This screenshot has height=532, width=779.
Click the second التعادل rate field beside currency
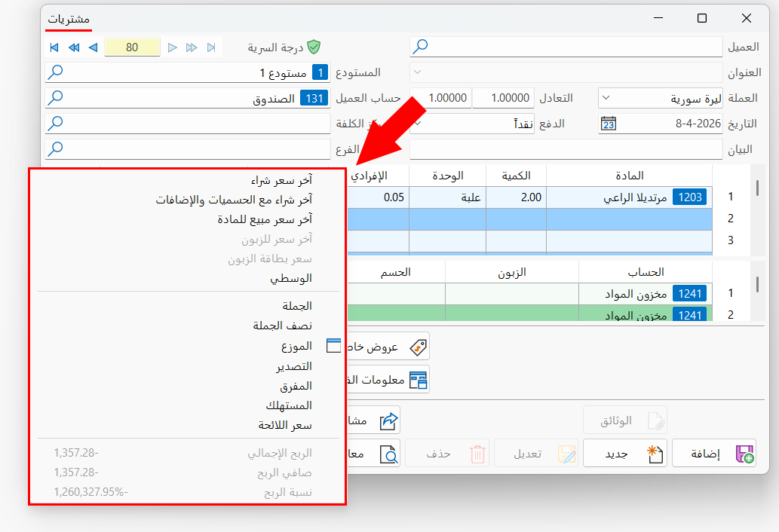[x=440, y=98]
